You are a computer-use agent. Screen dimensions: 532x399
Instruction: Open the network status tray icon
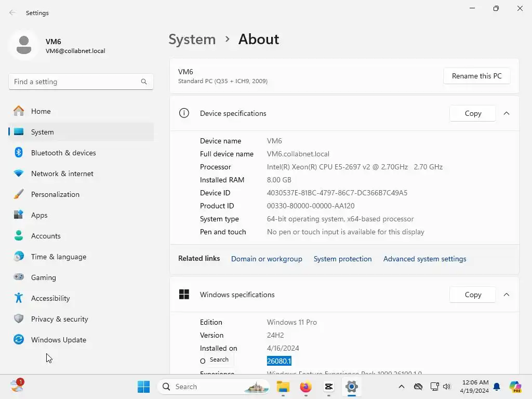[434, 387]
